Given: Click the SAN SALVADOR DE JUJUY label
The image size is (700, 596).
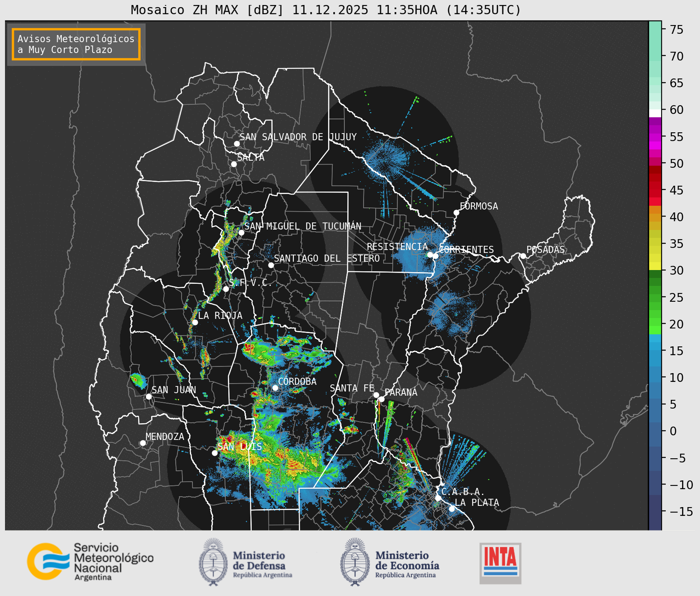Looking at the screenshot, I should tap(298, 137).
